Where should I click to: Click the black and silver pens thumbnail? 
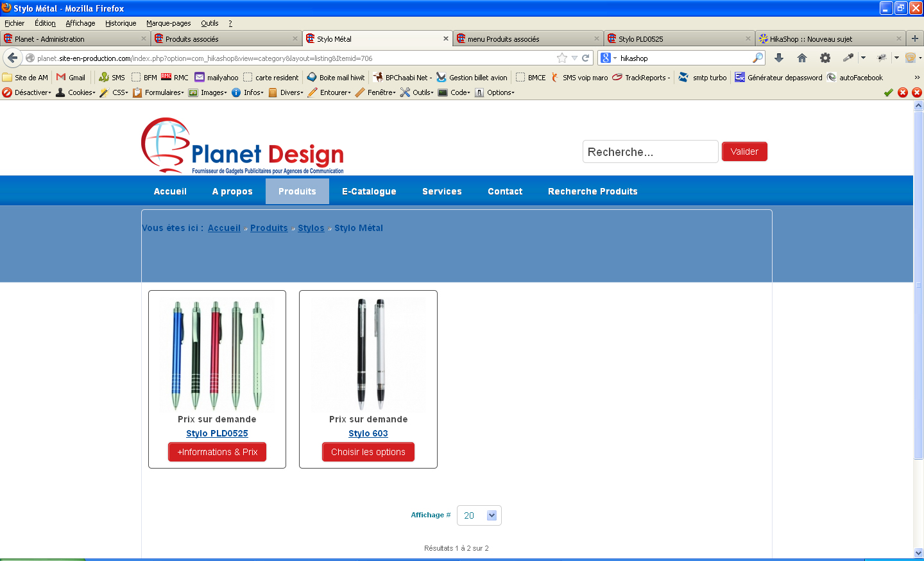[368, 354]
